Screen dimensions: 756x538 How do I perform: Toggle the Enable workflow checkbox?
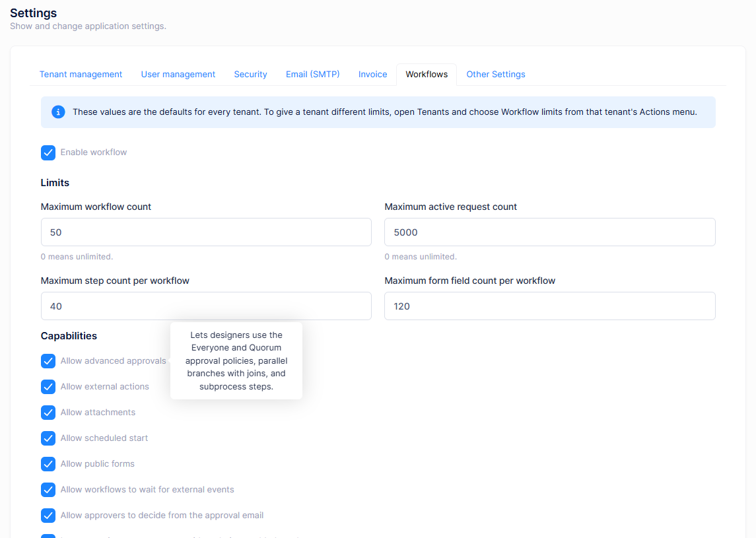click(48, 152)
